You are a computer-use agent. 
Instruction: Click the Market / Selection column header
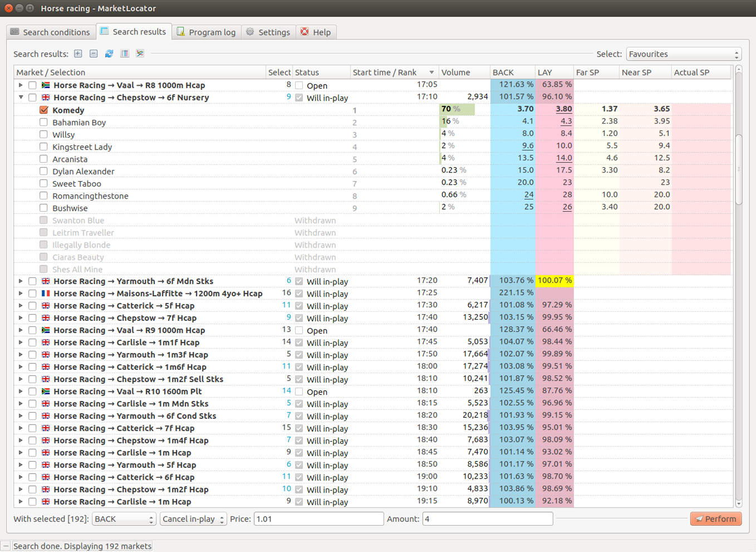(140, 72)
